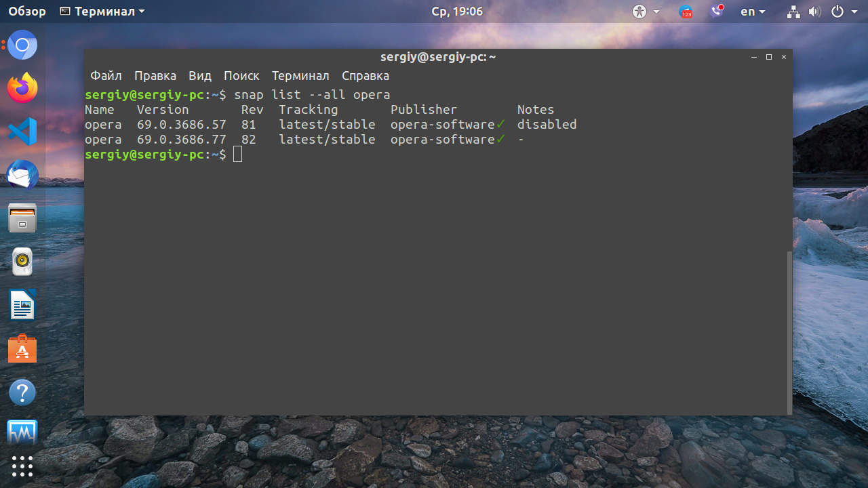Open the Файл menu
Screen dimensions: 868x488
pos(106,76)
